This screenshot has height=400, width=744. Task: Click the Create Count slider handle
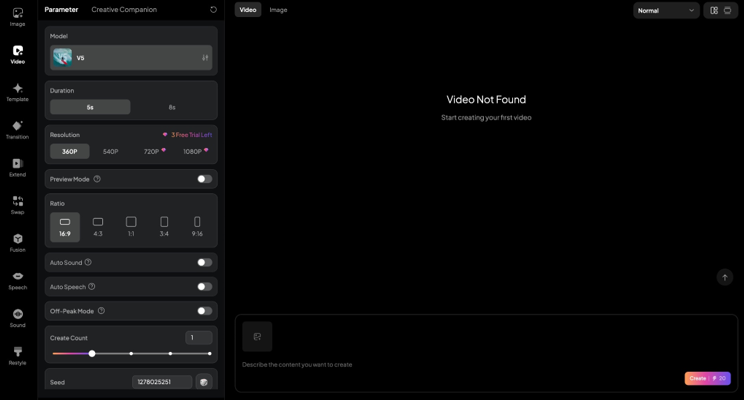(92, 353)
